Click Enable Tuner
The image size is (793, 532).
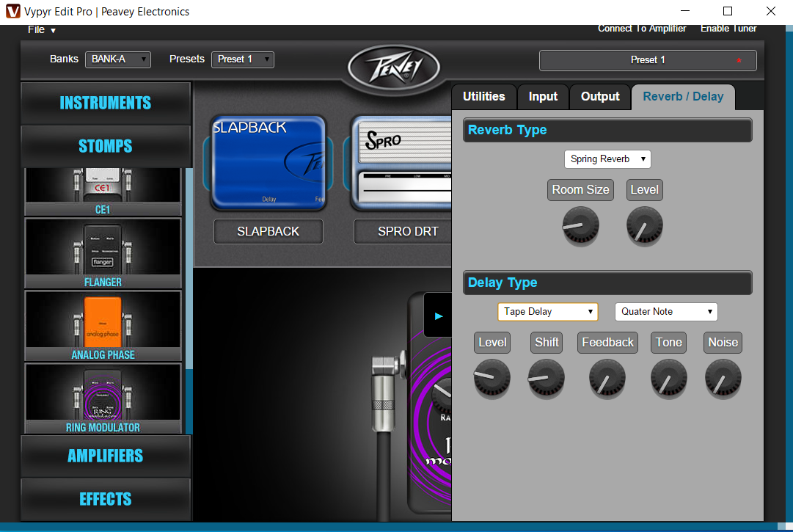[728, 29]
